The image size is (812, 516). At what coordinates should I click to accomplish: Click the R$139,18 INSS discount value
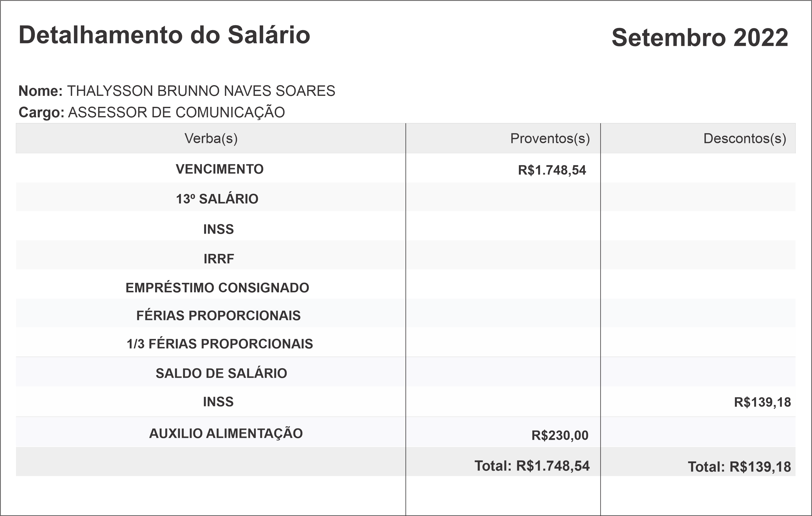pyautogui.click(x=762, y=402)
